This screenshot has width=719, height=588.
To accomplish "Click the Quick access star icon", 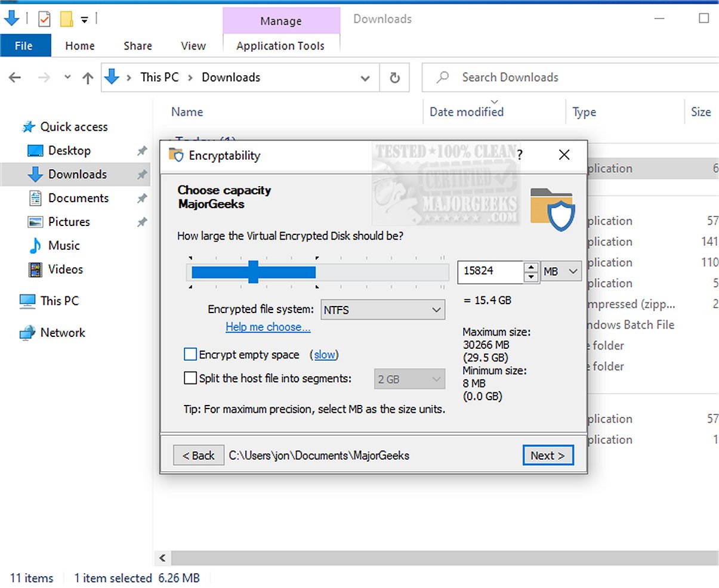I will point(28,127).
